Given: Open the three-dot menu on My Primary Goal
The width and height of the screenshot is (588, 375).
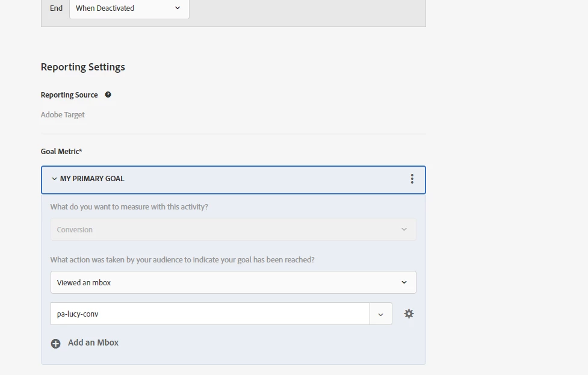Looking at the screenshot, I should click(412, 179).
